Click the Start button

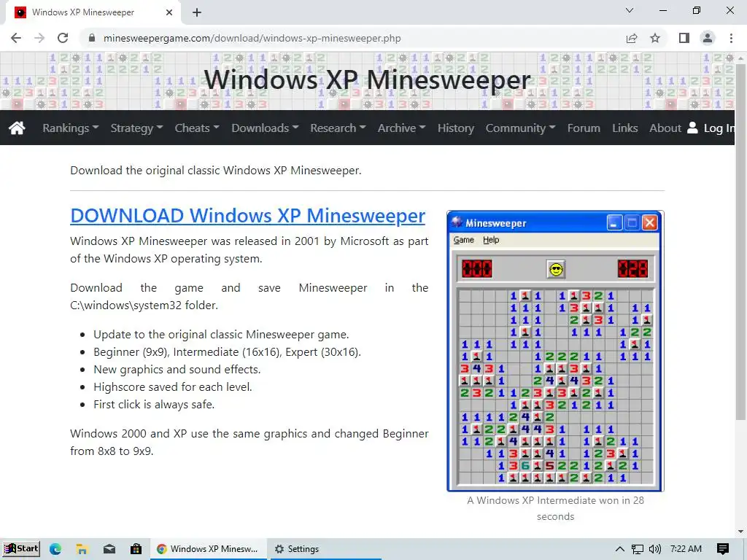point(21,548)
